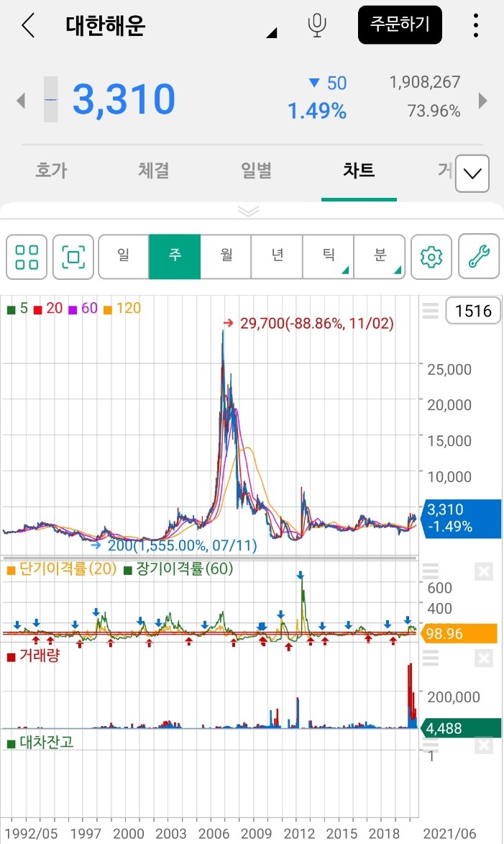This screenshot has height=844, width=504.
Task: Tap the large 3,310 current price
Action: click(x=124, y=100)
